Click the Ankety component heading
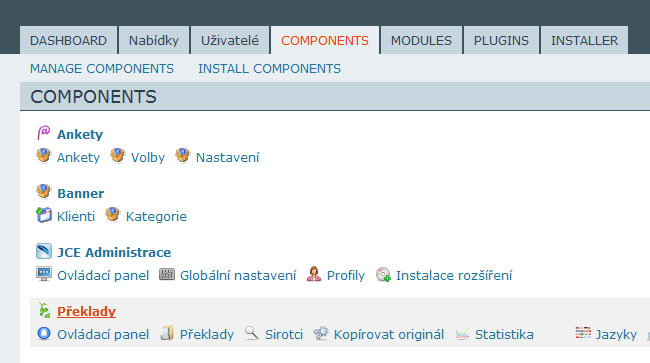 tap(80, 135)
